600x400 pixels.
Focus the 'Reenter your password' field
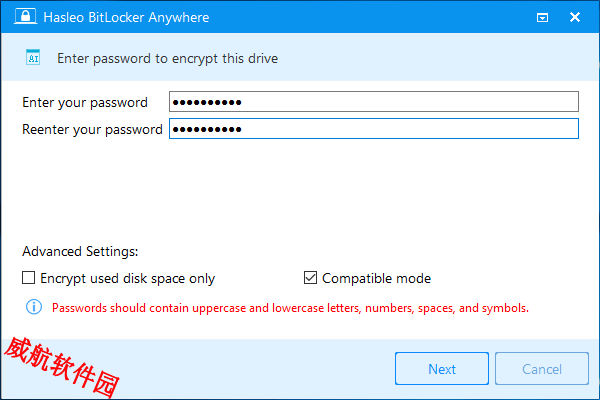coord(374,129)
